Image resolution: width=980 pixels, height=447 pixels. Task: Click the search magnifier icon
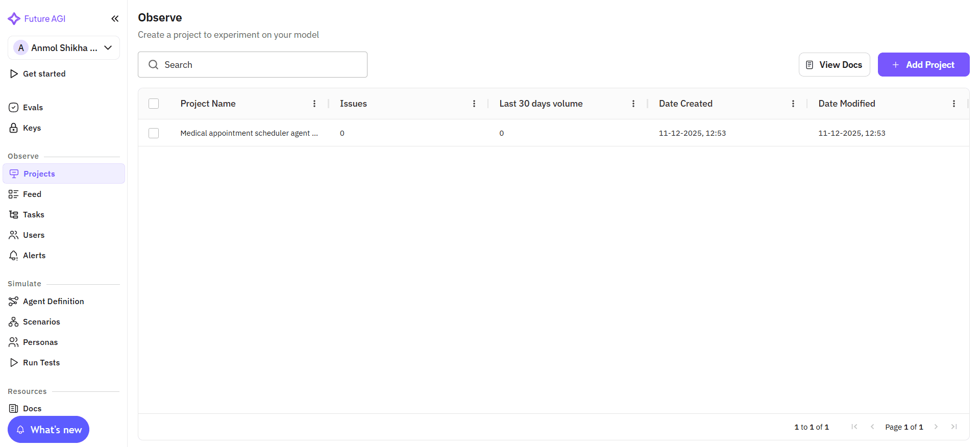(153, 65)
